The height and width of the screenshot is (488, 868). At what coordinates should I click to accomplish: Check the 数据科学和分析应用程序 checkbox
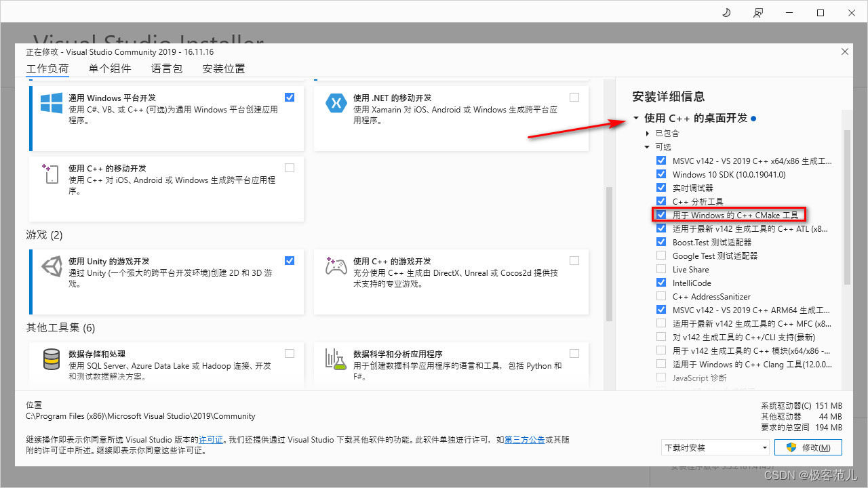pos(574,353)
